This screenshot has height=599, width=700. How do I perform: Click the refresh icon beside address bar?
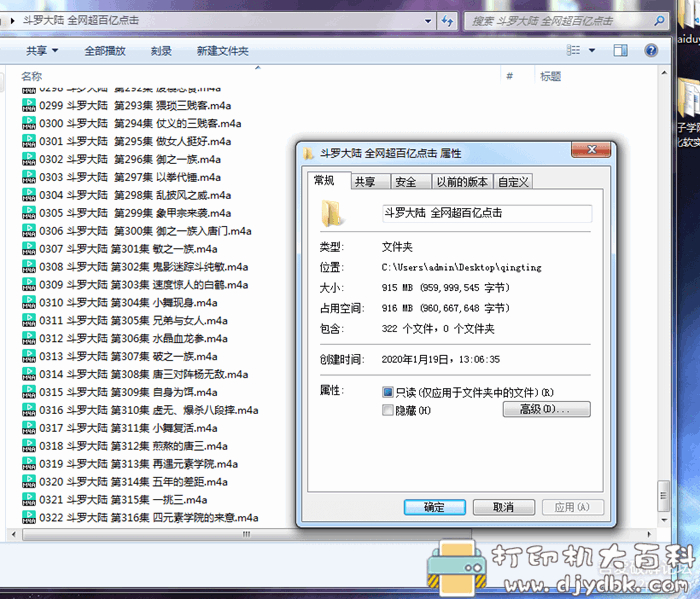(447, 21)
